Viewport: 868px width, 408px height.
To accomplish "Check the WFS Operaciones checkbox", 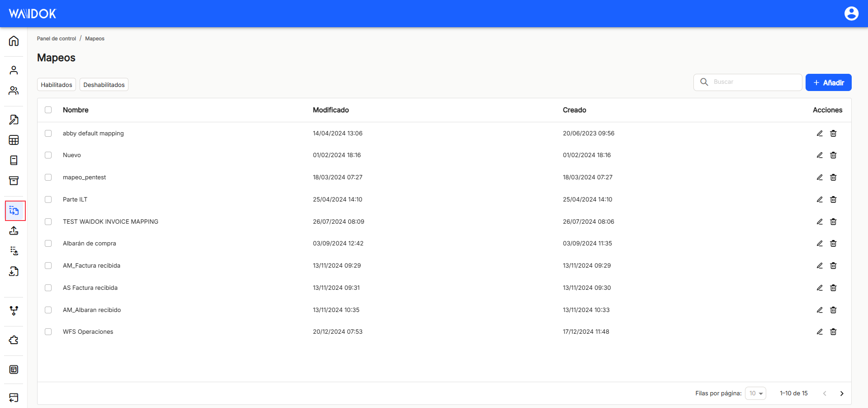I will [x=48, y=331].
